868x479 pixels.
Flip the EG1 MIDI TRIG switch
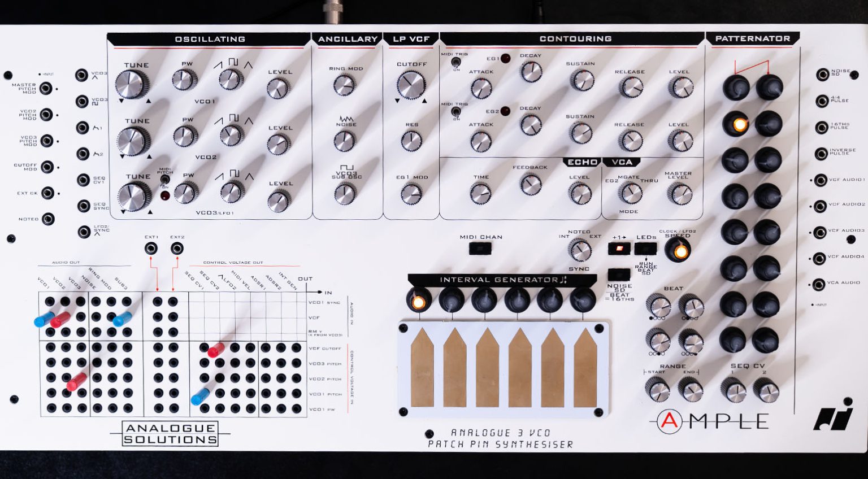click(x=455, y=62)
